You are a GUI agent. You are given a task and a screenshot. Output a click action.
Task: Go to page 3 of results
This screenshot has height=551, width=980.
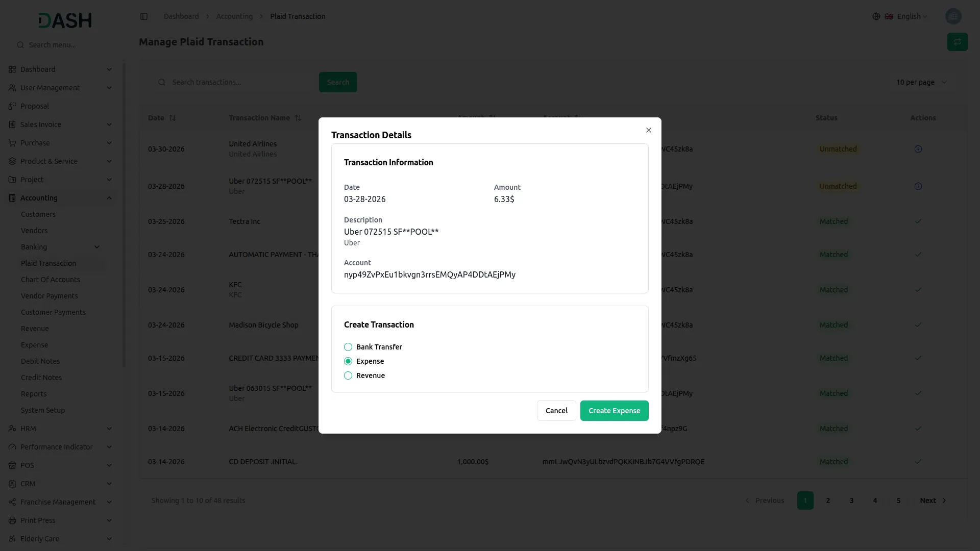(x=851, y=500)
